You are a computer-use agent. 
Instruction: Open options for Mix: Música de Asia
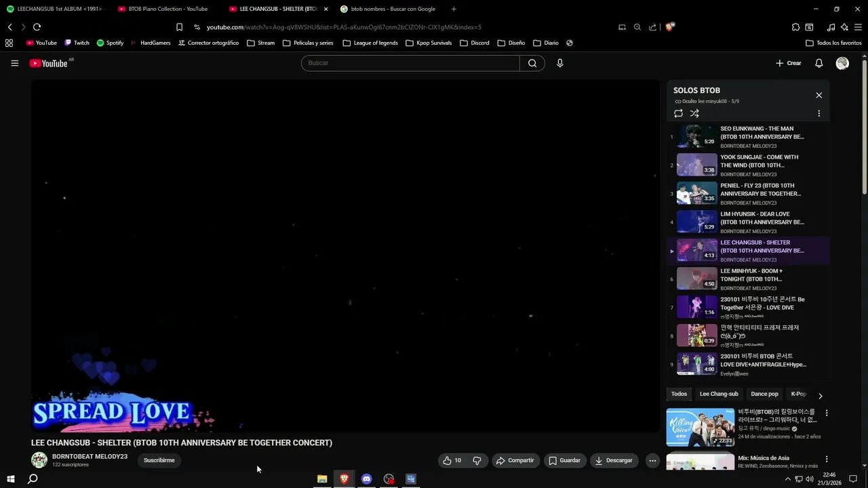pyautogui.click(x=826, y=459)
